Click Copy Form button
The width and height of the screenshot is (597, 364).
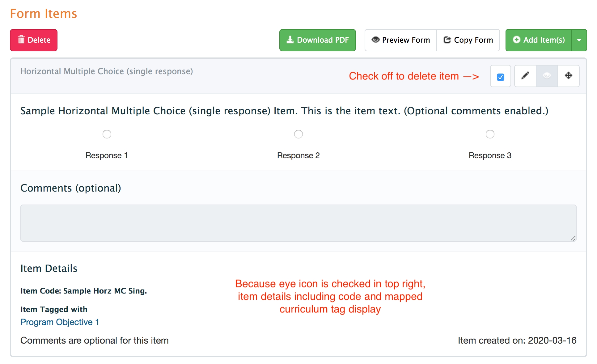coord(468,40)
